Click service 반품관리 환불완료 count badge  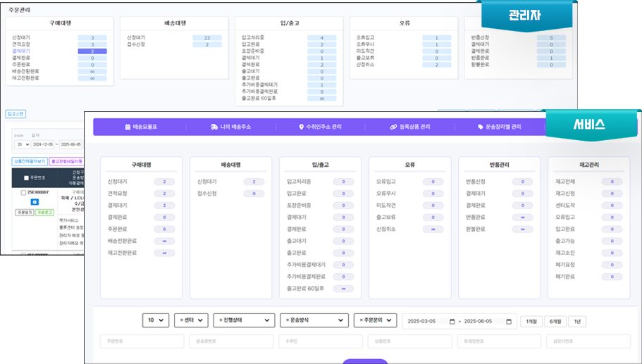(x=523, y=230)
